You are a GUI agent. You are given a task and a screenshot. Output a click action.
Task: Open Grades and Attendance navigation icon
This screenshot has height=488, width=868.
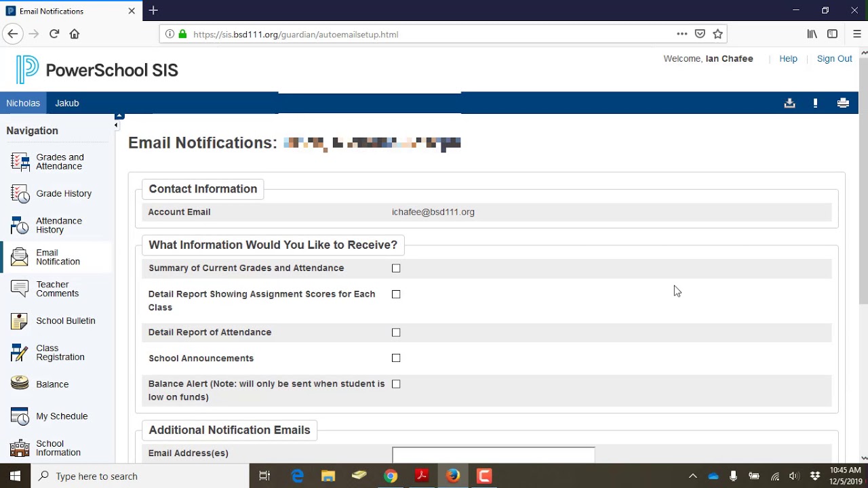[x=20, y=162]
